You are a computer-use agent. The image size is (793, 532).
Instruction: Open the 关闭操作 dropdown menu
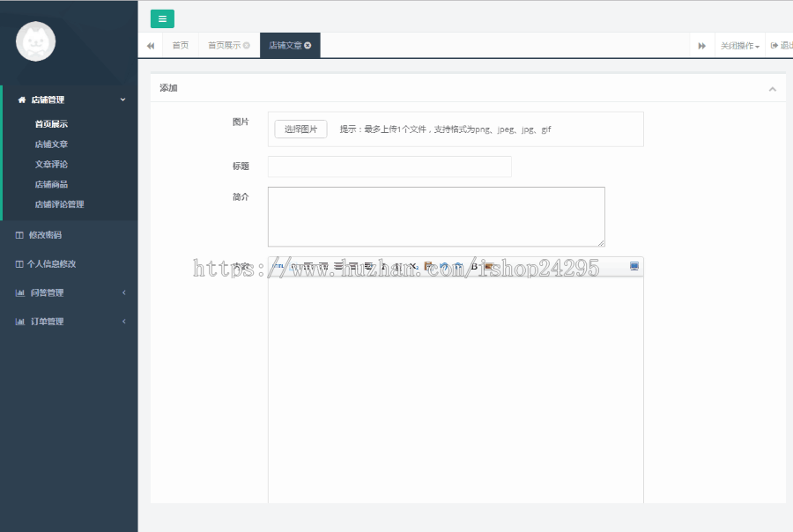click(738, 44)
